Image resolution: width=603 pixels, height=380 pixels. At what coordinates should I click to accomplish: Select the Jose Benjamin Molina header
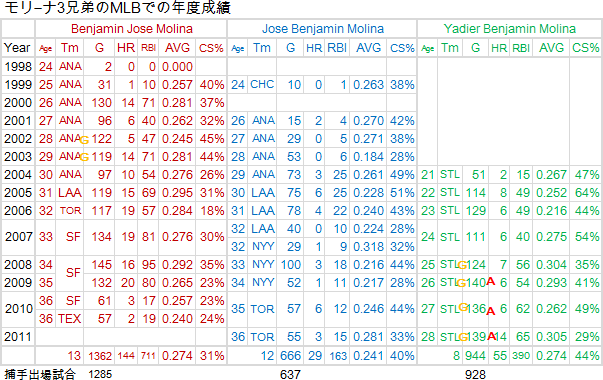point(323,29)
